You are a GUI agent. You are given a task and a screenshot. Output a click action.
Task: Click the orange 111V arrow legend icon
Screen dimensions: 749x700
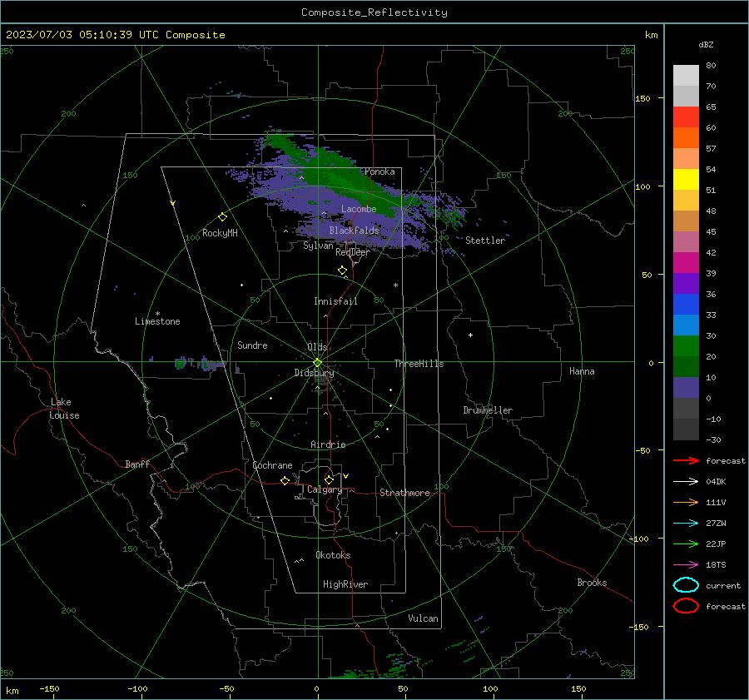[686, 502]
